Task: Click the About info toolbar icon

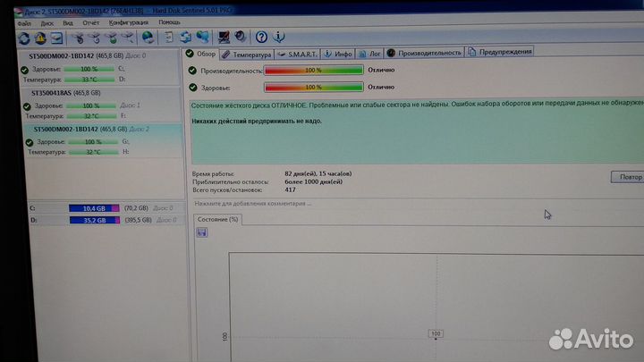Action: tap(279, 37)
